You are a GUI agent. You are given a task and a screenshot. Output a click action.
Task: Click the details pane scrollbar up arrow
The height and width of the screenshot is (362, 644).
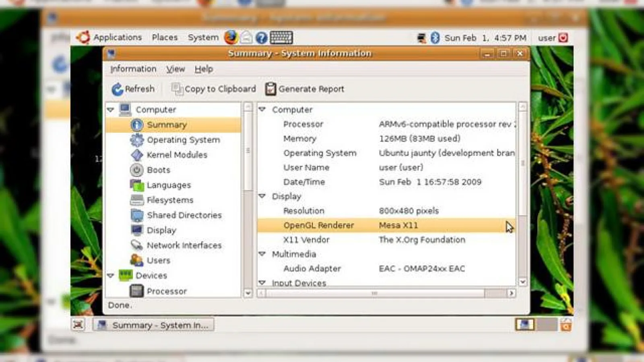coord(522,107)
